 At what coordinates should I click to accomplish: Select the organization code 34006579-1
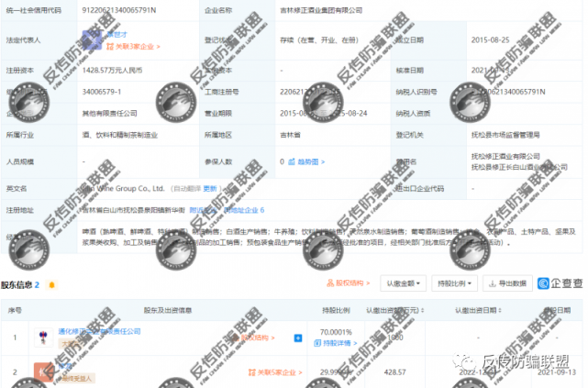pyautogui.click(x=102, y=92)
